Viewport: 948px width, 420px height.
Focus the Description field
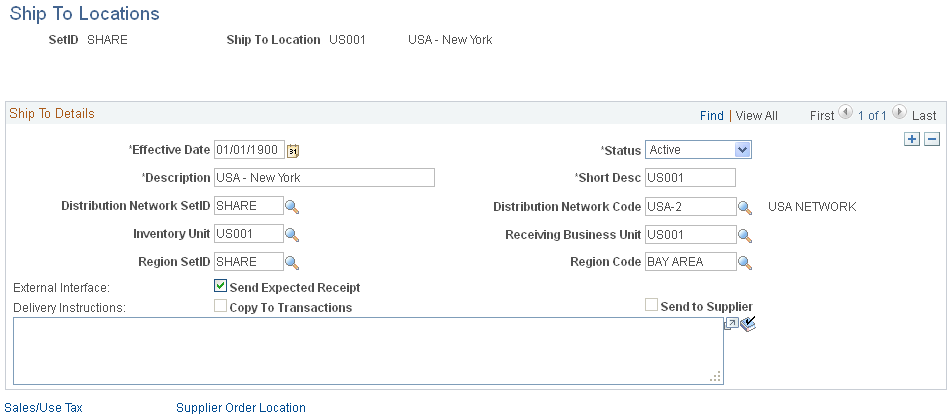[x=324, y=178]
